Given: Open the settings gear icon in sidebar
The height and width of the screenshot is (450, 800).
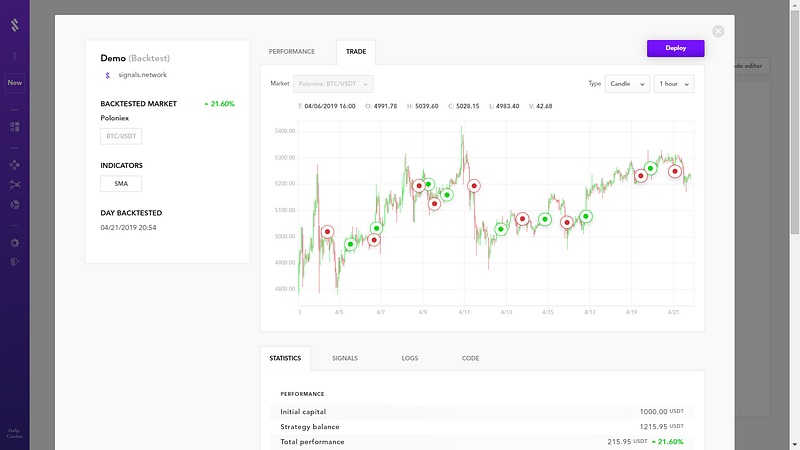Looking at the screenshot, I should (x=15, y=243).
